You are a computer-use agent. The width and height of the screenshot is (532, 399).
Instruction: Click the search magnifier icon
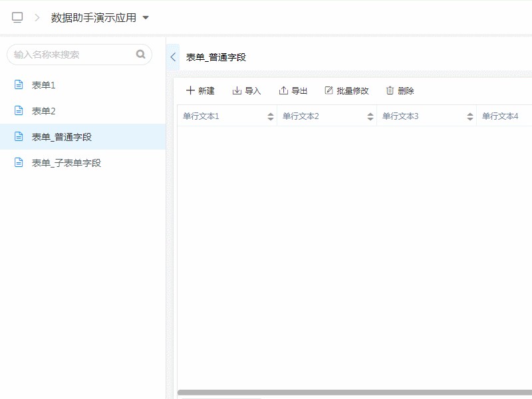[x=140, y=55]
